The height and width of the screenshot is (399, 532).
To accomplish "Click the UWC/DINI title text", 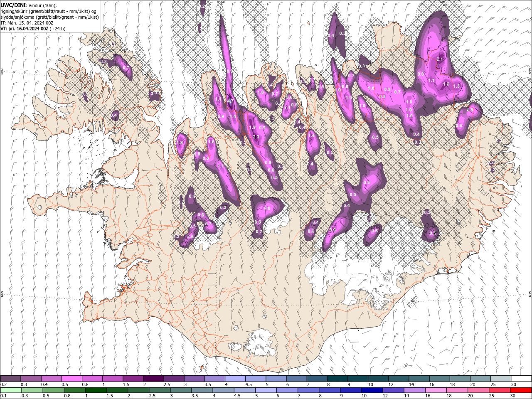I will click(13, 5).
